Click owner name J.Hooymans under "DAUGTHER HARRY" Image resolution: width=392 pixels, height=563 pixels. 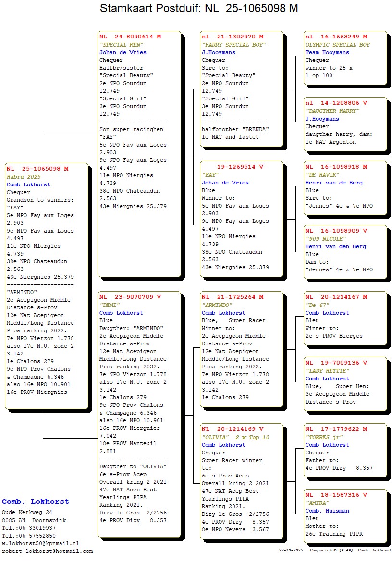pyautogui.click(x=322, y=119)
